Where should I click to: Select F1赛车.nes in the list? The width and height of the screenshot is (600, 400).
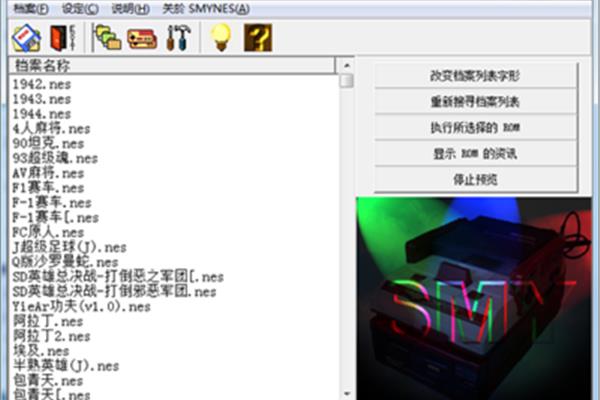pyautogui.click(x=48, y=188)
